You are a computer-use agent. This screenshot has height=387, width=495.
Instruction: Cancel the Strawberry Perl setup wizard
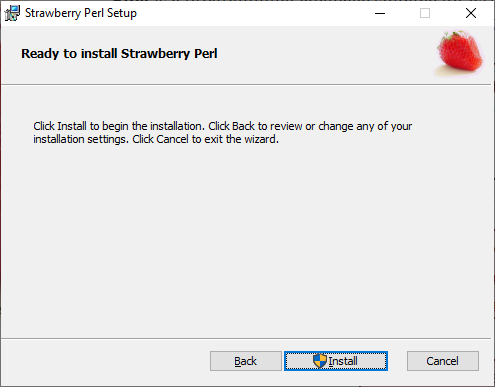pyautogui.click(x=443, y=361)
